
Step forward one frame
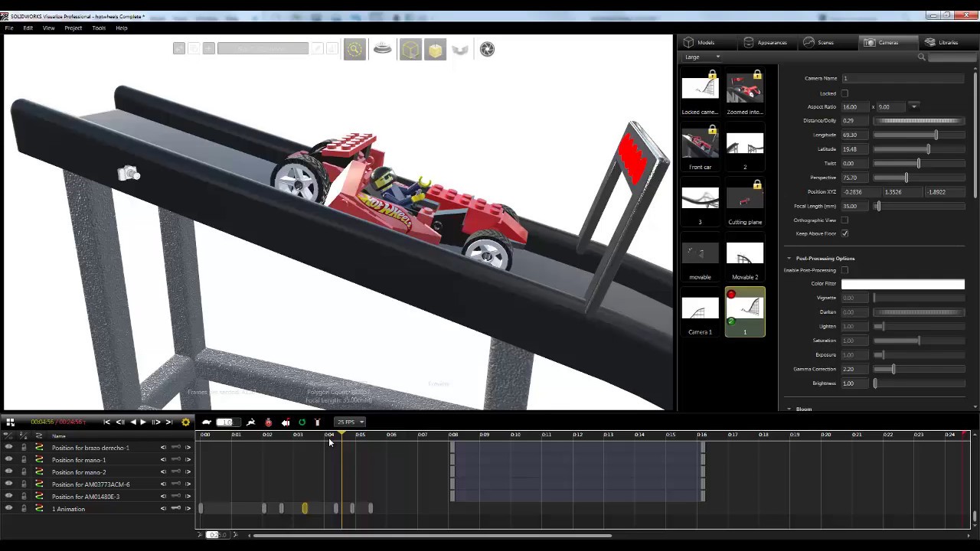pos(156,422)
